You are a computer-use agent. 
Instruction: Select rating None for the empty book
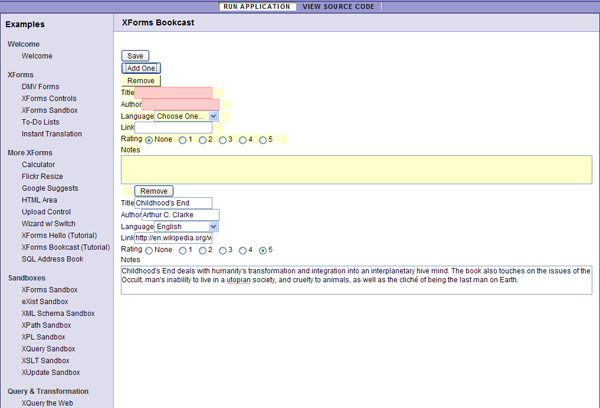point(149,140)
